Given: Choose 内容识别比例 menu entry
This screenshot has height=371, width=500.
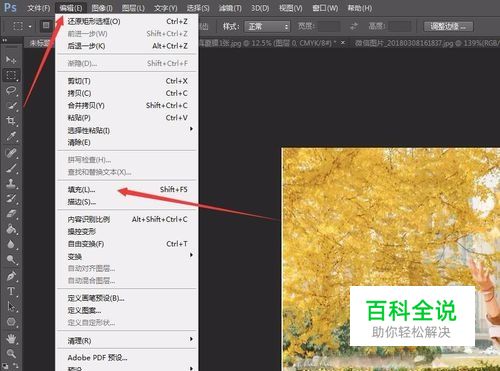Looking at the screenshot, I should [x=127, y=219].
